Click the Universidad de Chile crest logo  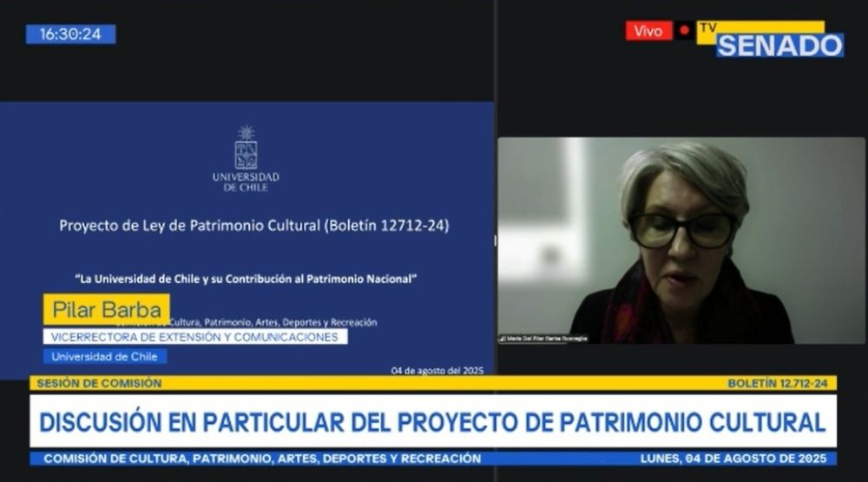(246, 149)
